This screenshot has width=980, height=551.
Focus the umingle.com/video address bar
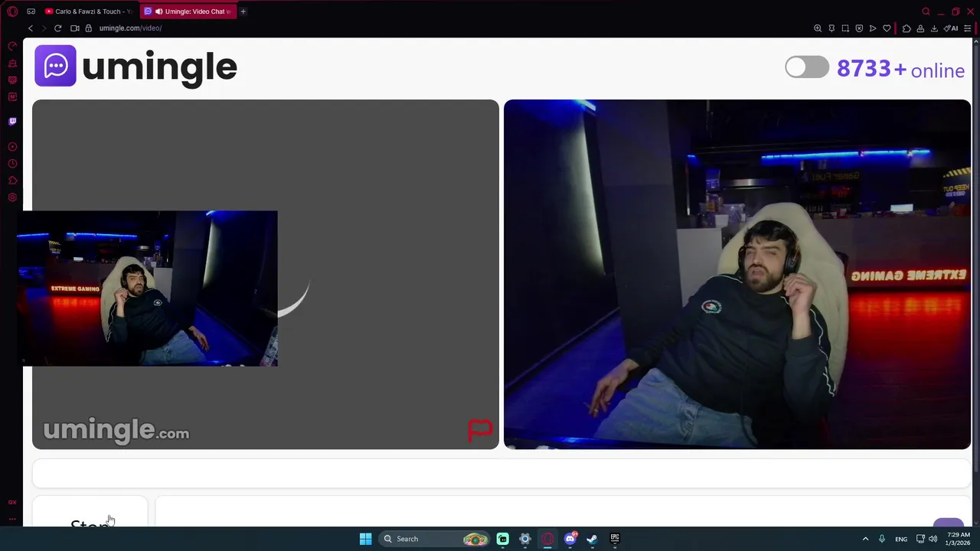[130, 28]
